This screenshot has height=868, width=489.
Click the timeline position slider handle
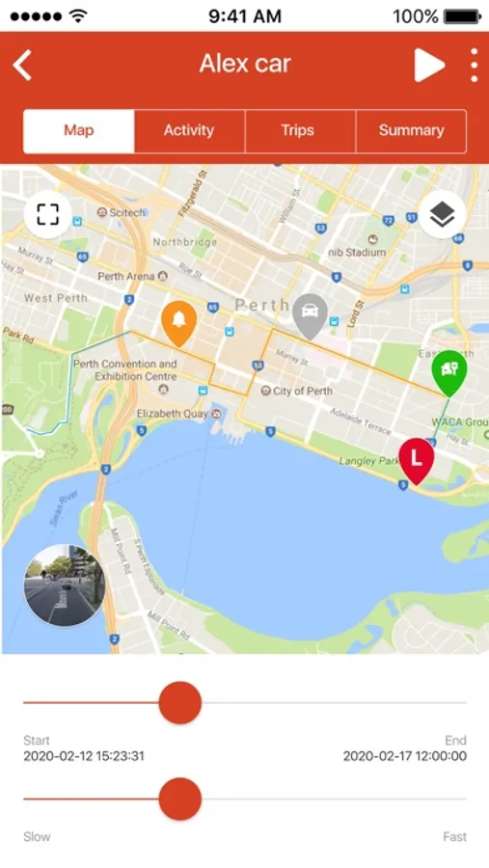click(180, 702)
